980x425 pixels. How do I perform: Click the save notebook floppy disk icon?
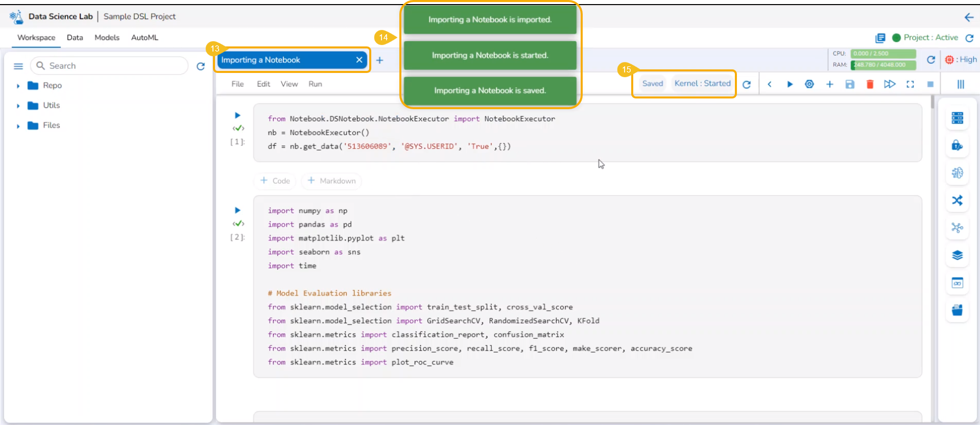850,84
